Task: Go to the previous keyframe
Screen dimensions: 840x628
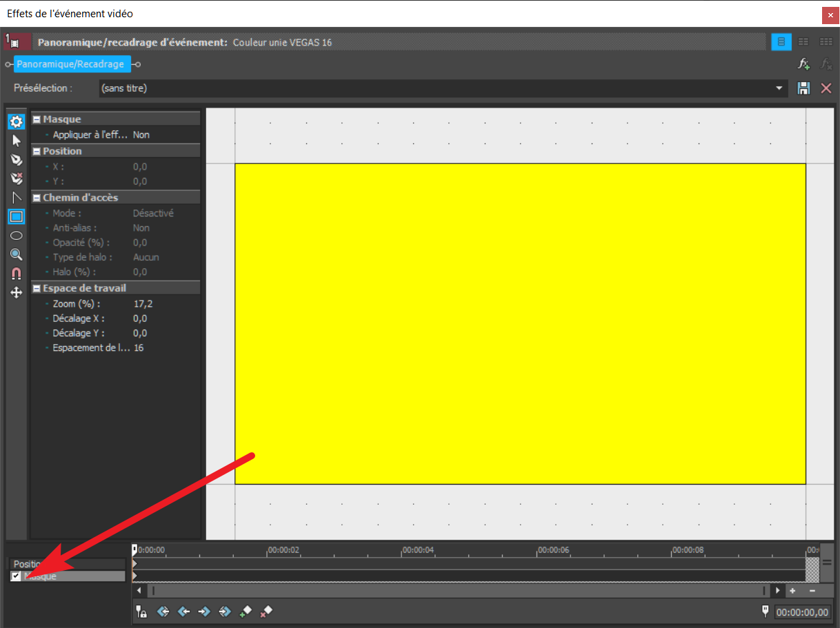Action: (x=184, y=611)
